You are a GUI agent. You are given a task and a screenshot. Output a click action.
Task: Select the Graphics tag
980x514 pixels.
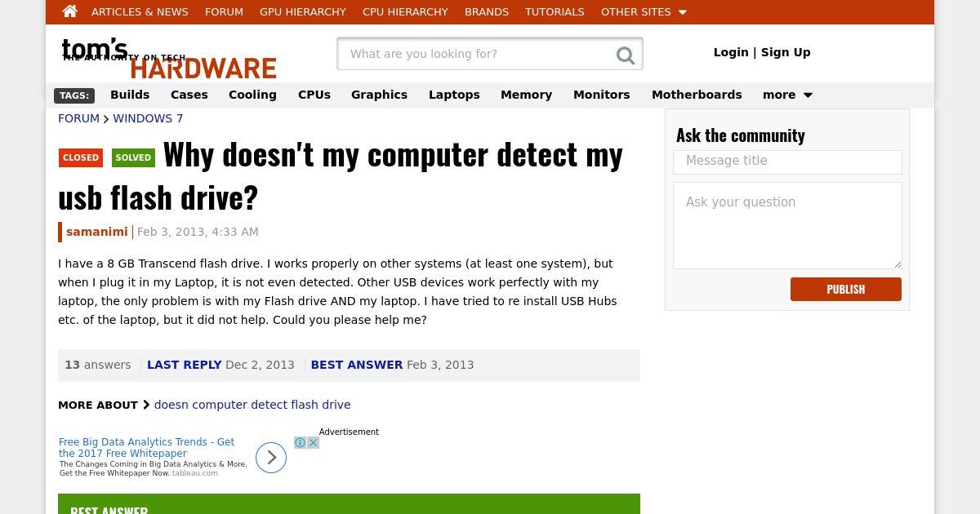(379, 95)
